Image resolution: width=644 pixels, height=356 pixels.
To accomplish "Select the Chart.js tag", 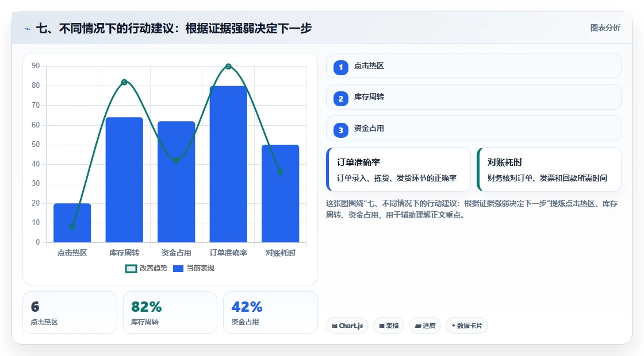I will [x=347, y=326].
